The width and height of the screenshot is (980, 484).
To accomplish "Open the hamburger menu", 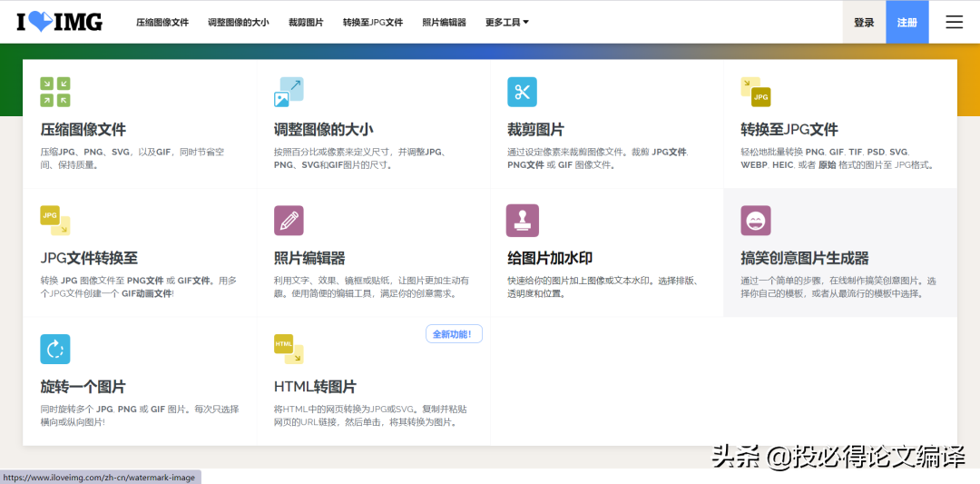I will tap(955, 22).
